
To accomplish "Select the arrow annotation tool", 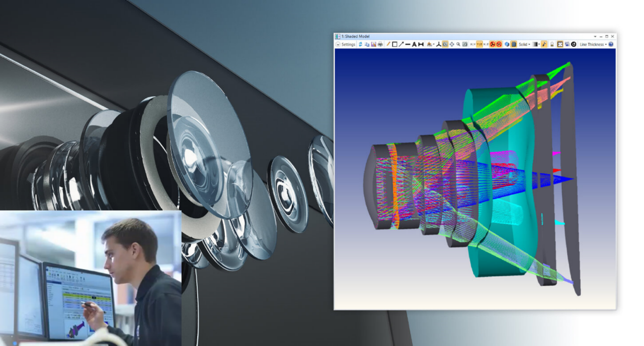I will [400, 44].
